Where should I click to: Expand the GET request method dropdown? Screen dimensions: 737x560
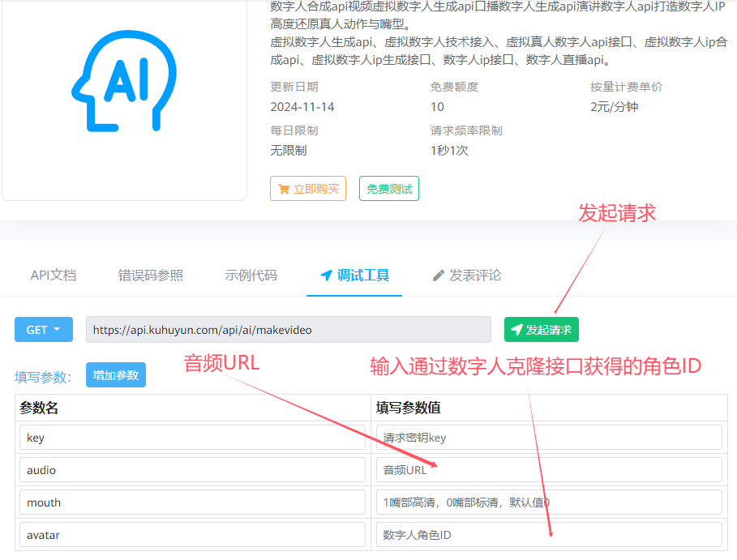pyautogui.click(x=44, y=330)
